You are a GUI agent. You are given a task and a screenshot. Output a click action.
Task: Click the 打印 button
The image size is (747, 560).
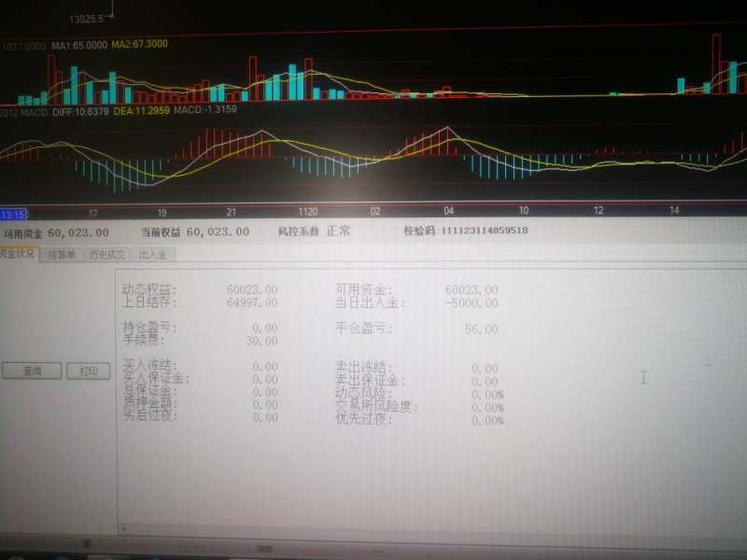(88, 371)
